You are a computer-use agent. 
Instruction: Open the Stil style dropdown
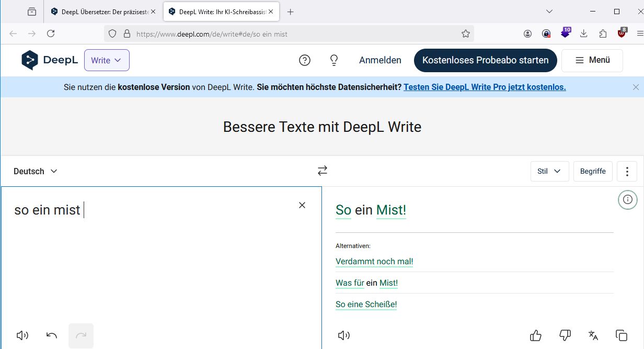(549, 171)
